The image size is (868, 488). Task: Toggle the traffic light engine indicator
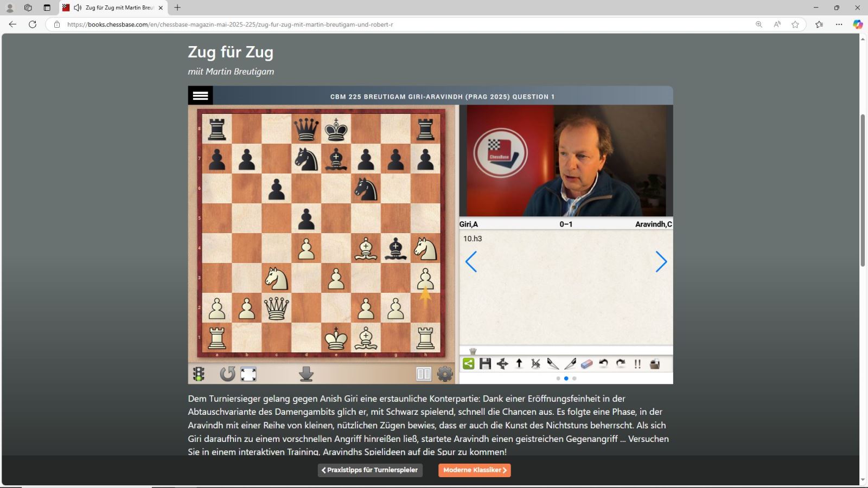pos(199,374)
